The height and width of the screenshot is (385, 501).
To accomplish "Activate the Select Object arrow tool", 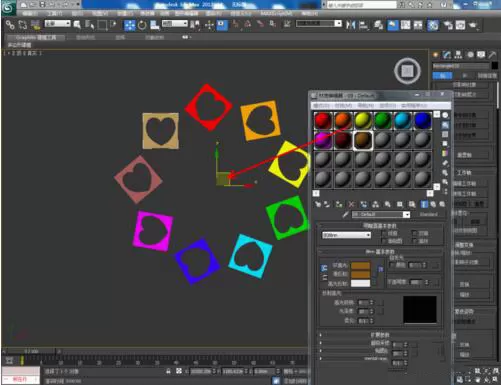I will click(x=77, y=25).
